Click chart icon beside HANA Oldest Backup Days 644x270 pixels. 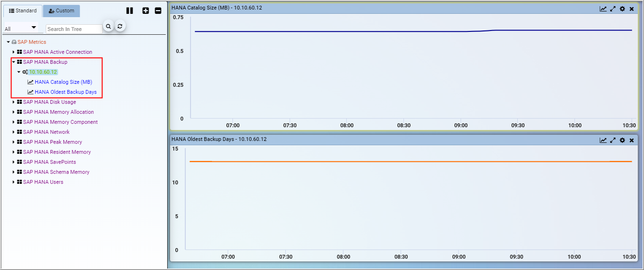point(30,92)
